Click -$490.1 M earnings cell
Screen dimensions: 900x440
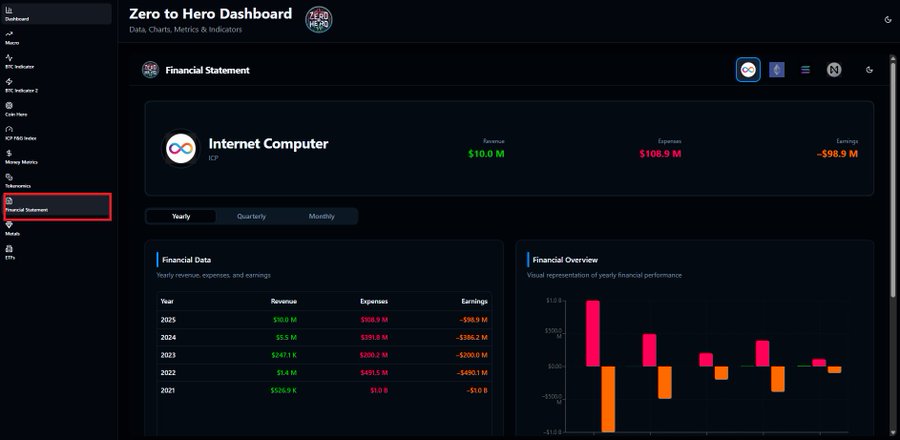point(472,373)
